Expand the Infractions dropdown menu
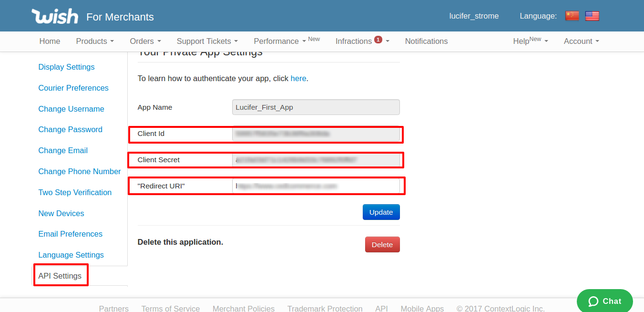The image size is (644, 312). [x=362, y=42]
